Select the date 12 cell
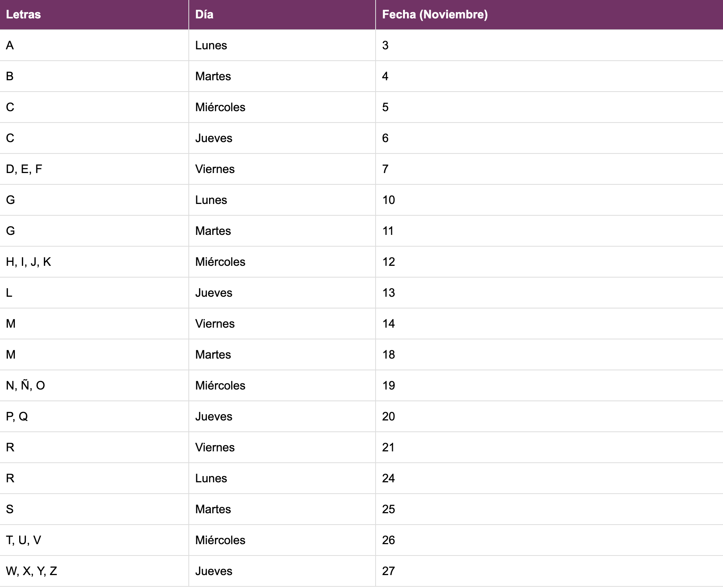Viewport: 723px width, 588px height. coord(389,262)
